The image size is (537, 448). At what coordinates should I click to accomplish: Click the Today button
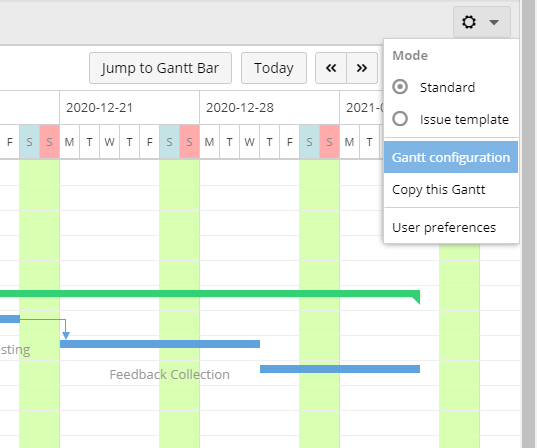coord(274,68)
